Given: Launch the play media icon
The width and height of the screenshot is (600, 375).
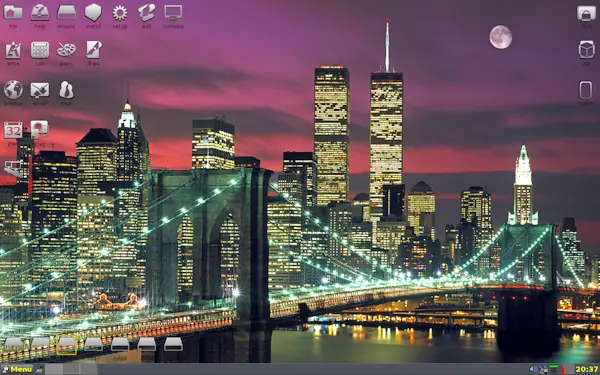Looking at the screenshot, I should pos(39,129).
